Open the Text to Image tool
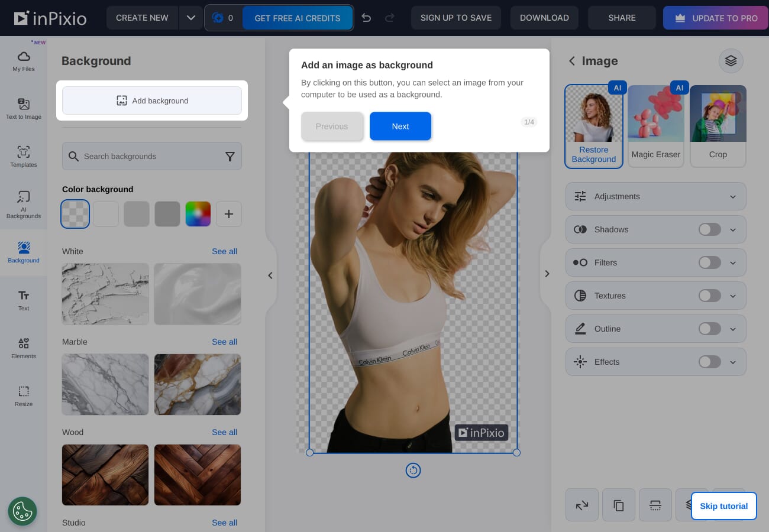Viewport: 769px width, 532px height. (x=24, y=109)
